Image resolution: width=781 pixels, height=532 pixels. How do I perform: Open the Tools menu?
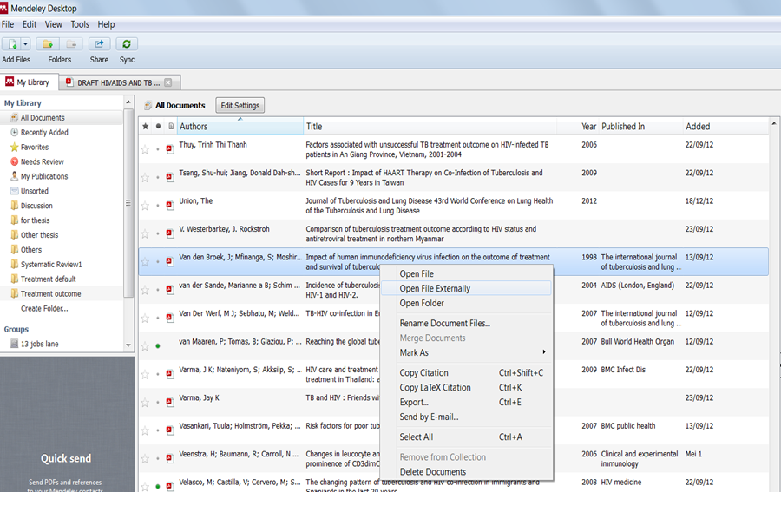click(x=80, y=24)
